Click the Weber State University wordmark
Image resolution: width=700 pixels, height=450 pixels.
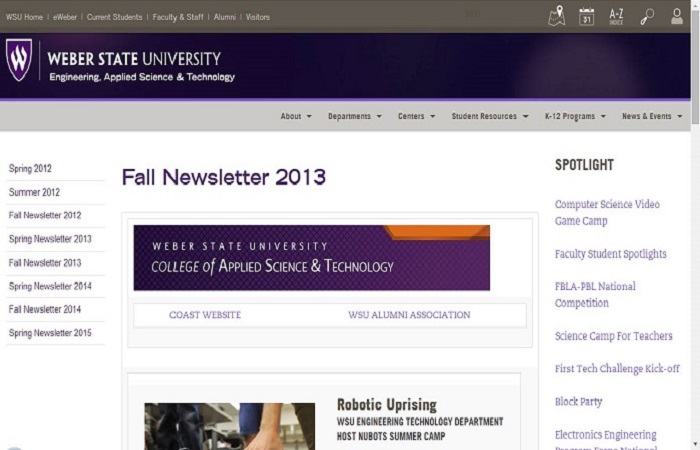(x=134, y=59)
